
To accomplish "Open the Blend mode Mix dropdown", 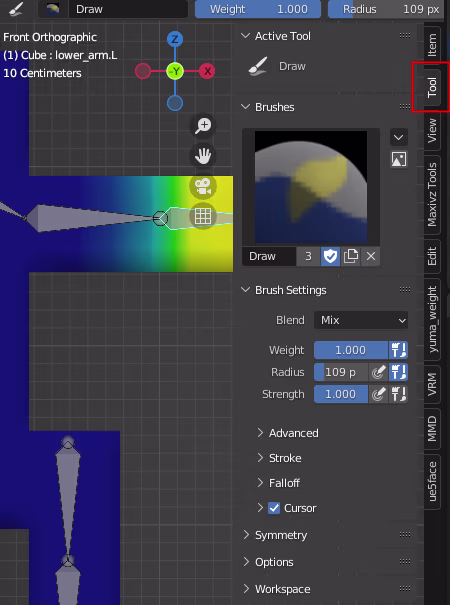I will point(361,320).
